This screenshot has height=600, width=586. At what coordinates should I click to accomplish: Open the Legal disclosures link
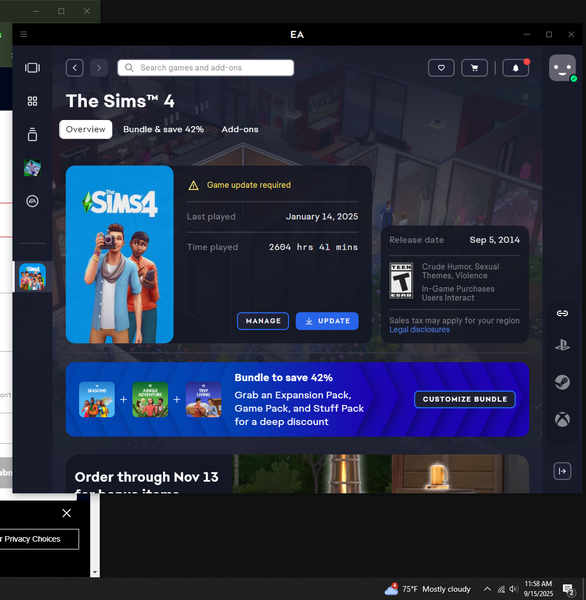[420, 329]
